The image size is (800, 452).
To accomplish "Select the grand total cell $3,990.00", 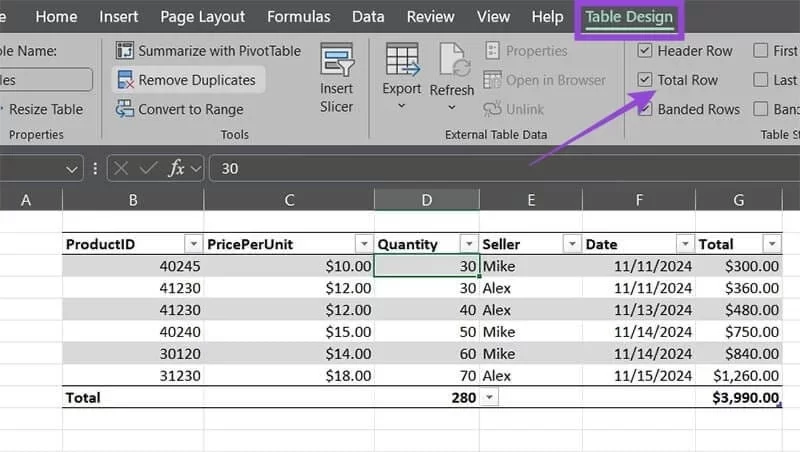I will [738, 397].
